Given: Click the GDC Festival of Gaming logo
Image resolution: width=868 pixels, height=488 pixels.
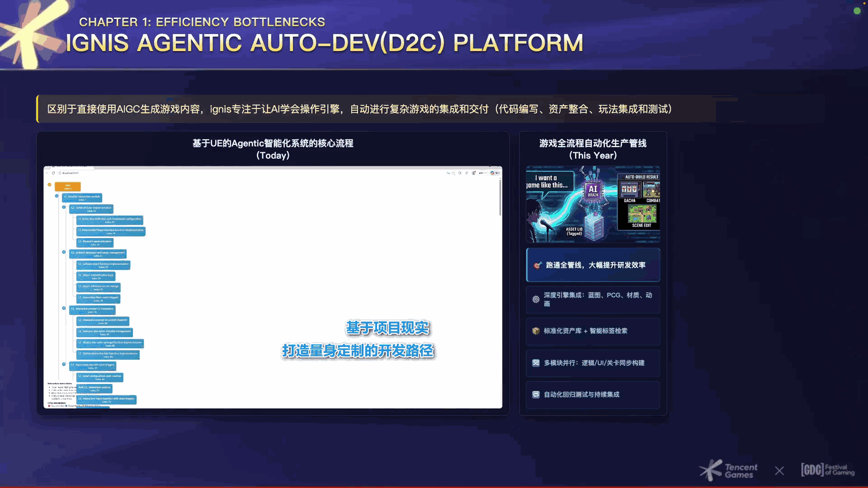Looking at the screenshot, I should 828,470.
